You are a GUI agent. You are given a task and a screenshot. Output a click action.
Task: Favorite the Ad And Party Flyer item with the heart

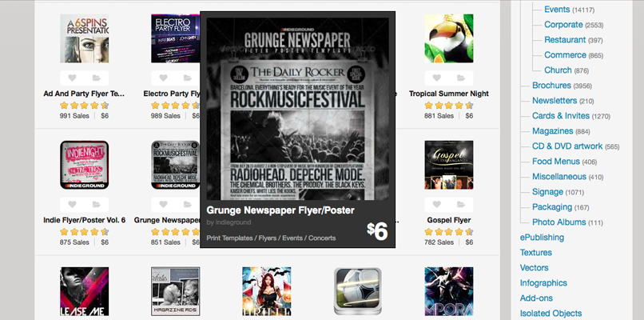click(72, 78)
